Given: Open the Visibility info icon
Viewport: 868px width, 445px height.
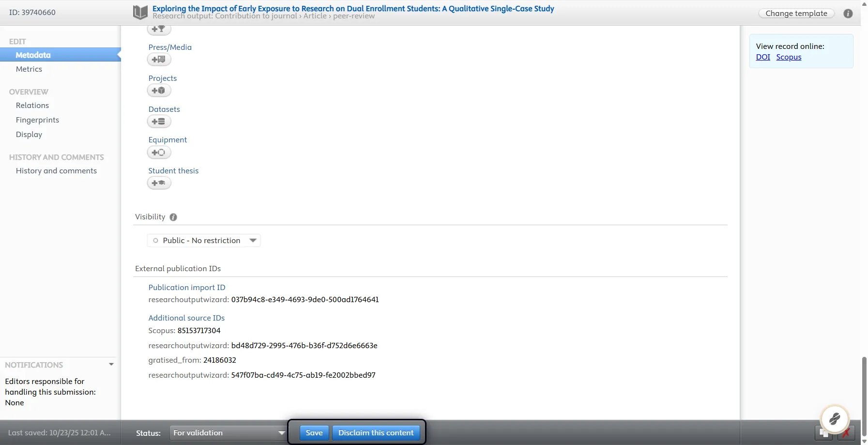Looking at the screenshot, I should (173, 217).
